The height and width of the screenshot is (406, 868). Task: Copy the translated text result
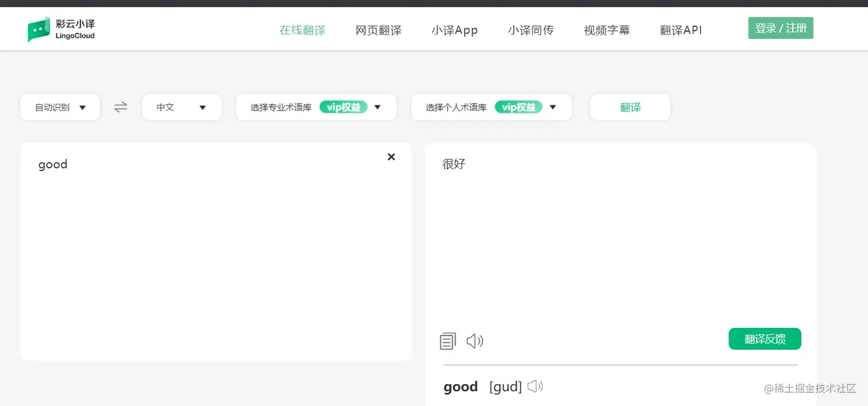point(448,341)
